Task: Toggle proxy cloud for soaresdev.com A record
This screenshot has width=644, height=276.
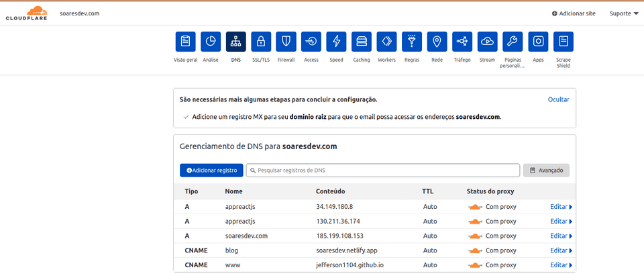Action: (475, 236)
